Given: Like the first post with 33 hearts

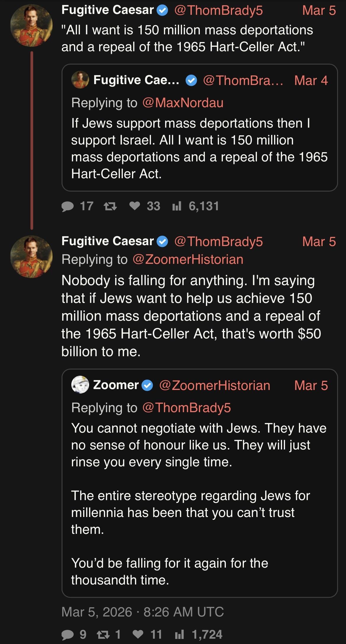Looking at the screenshot, I should (135, 206).
